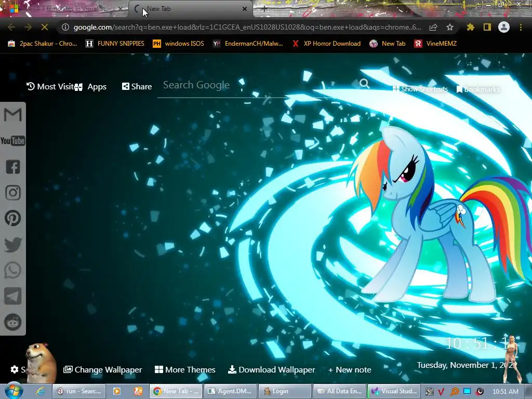Open EndermanCH/Malw... bookmark
532x399 pixels.
coord(248,44)
